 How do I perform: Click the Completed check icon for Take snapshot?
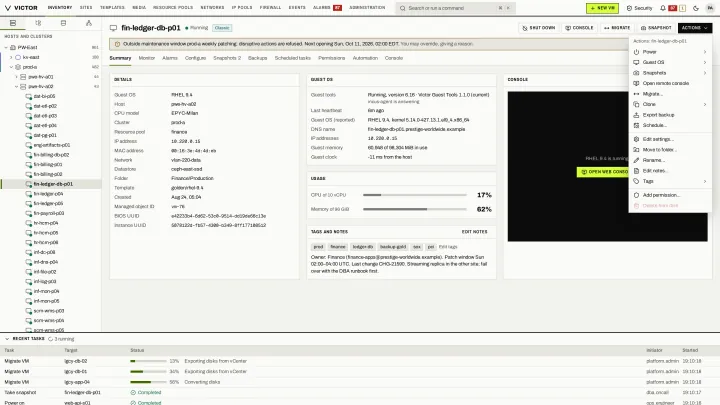(x=133, y=393)
